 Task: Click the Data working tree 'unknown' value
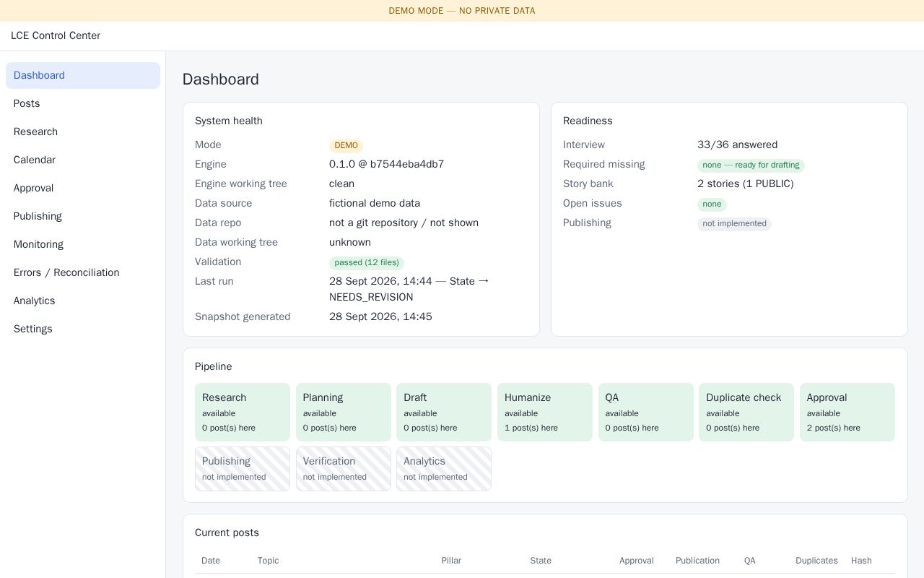[x=350, y=242]
